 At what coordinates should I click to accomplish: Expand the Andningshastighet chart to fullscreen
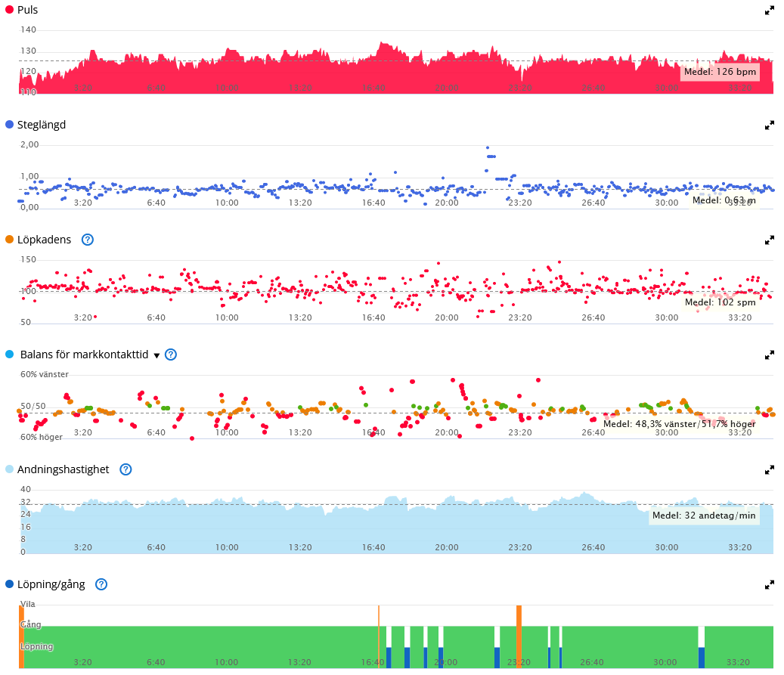coord(770,470)
